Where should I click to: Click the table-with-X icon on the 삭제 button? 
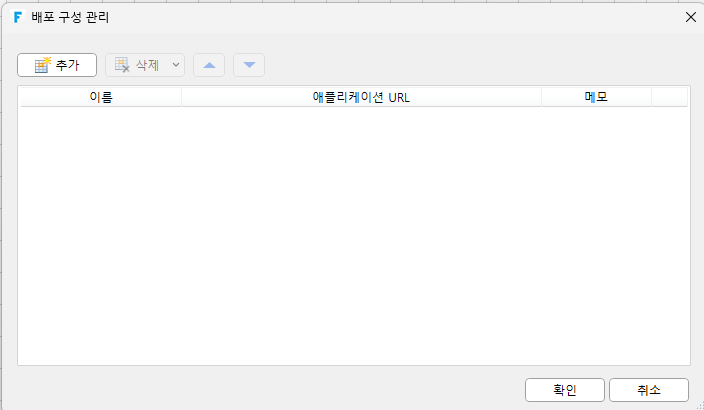[x=122, y=65]
